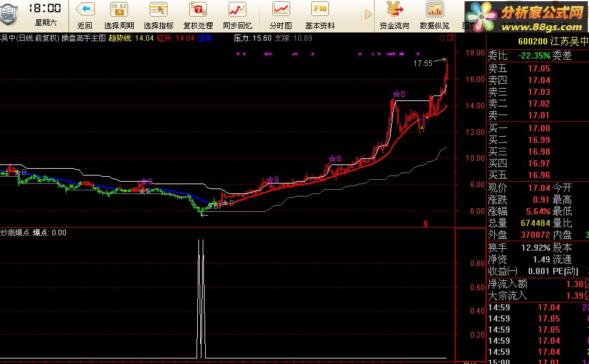Click the 压力: 15.60 resistance value
Image resolution: width=589 pixels, height=364 pixels.
[253, 38]
